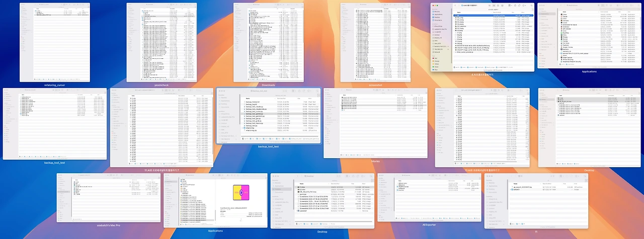This screenshot has height=239, width=644.
Task: Click the Movies window title label
Action: pos(375,162)
